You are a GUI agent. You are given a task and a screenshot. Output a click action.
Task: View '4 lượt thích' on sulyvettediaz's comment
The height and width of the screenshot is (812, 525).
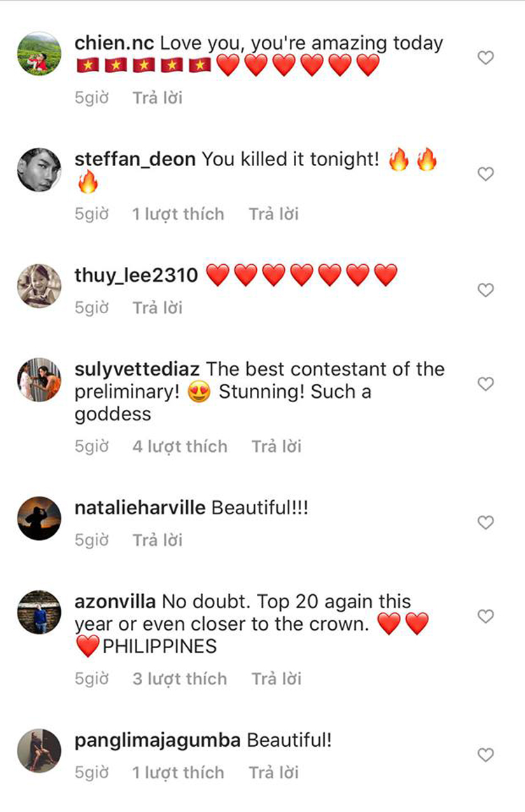pyautogui.click(x=180, y=447)
